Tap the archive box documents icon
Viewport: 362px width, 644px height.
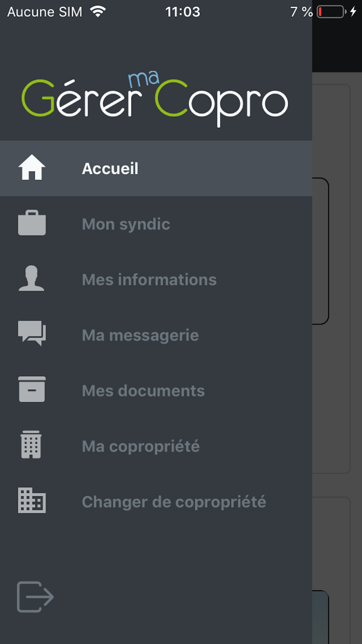point(32,389)
